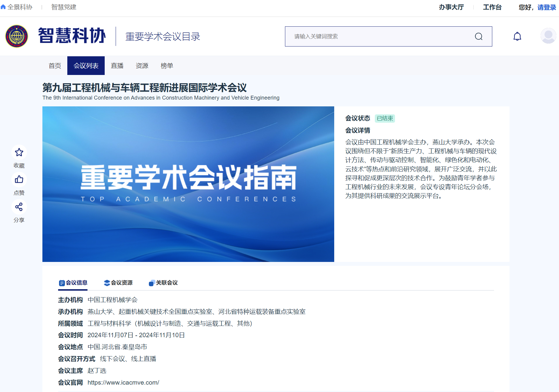Select the 会议资源 tab

(x=118, y=283)
